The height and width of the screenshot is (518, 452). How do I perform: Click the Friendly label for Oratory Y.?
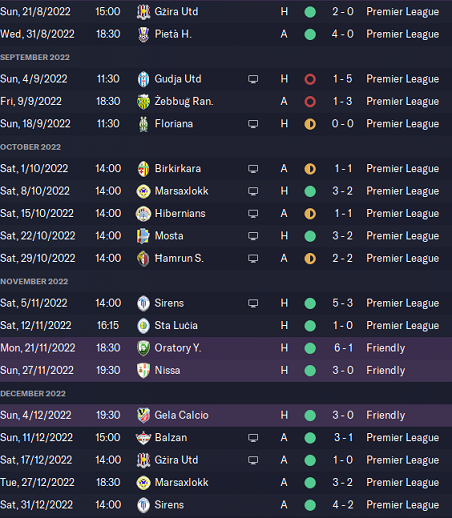386,348
